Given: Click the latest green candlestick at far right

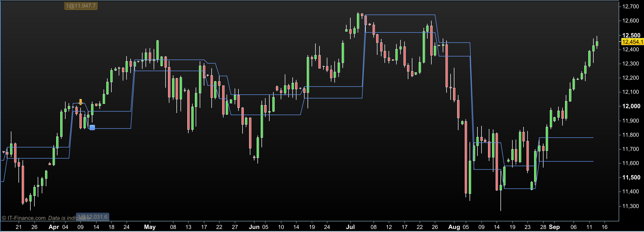Looking at the screenshot, I should pyautogui.click(x=597, y=43).
